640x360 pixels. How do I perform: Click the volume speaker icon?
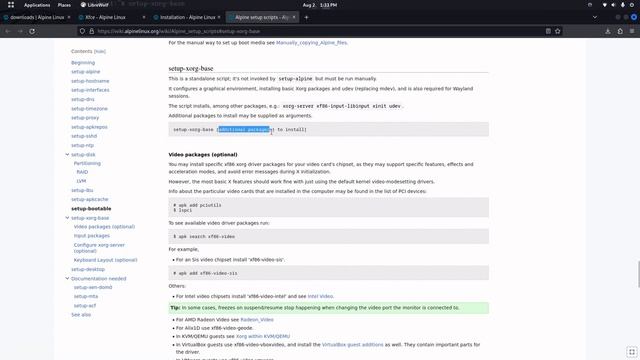pyautogui.click(x=613, y=5)
